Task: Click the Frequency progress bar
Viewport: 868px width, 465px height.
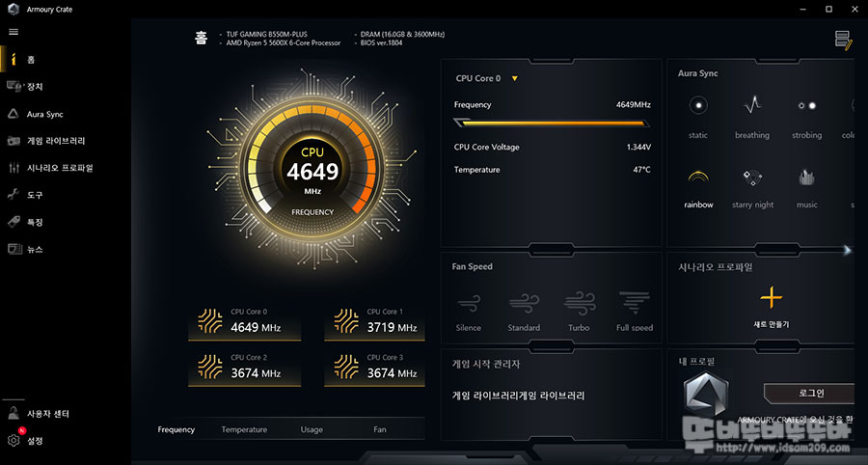Action: [x=552, y=123]
